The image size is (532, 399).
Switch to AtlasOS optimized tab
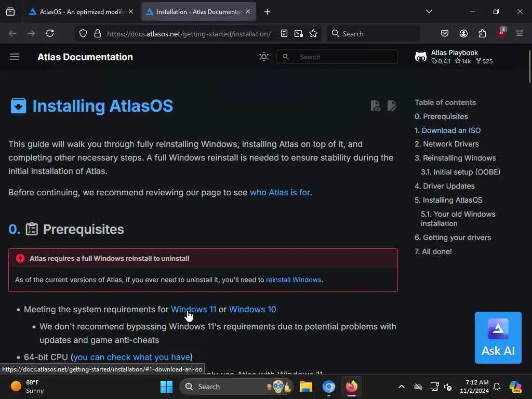77,12
